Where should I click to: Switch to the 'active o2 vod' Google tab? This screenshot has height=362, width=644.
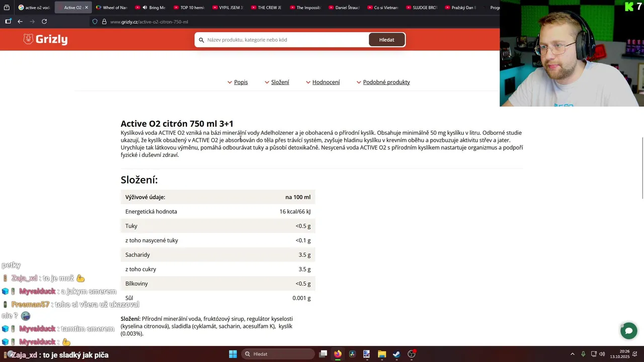click(x=34, y=8)
